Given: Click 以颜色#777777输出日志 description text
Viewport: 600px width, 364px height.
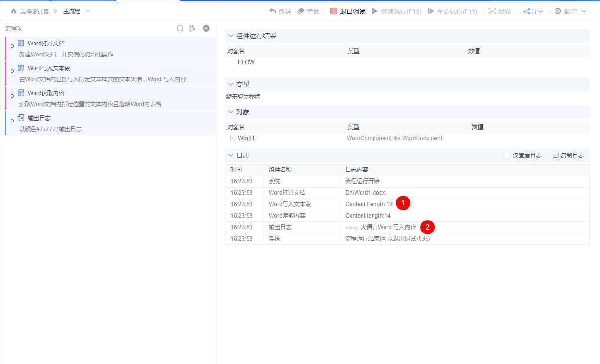Looking at the screenshot, I should (50, 129).
